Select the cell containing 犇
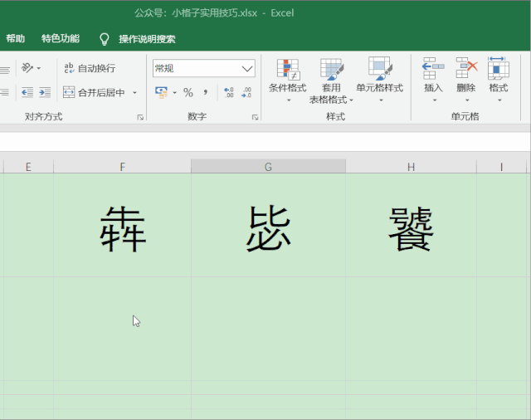 122,225
